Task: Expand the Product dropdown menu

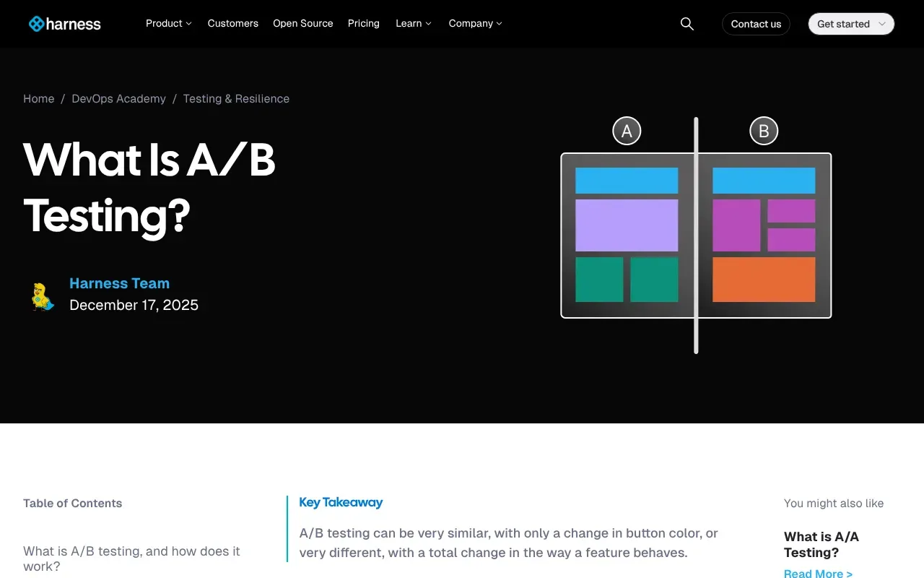Action: coord(169,23)
